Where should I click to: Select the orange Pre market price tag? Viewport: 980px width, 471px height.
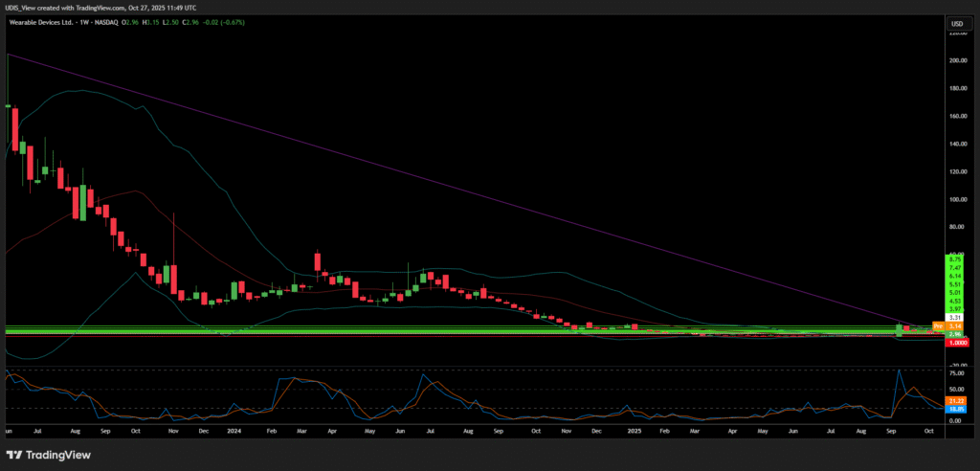(x=938, y=326)
